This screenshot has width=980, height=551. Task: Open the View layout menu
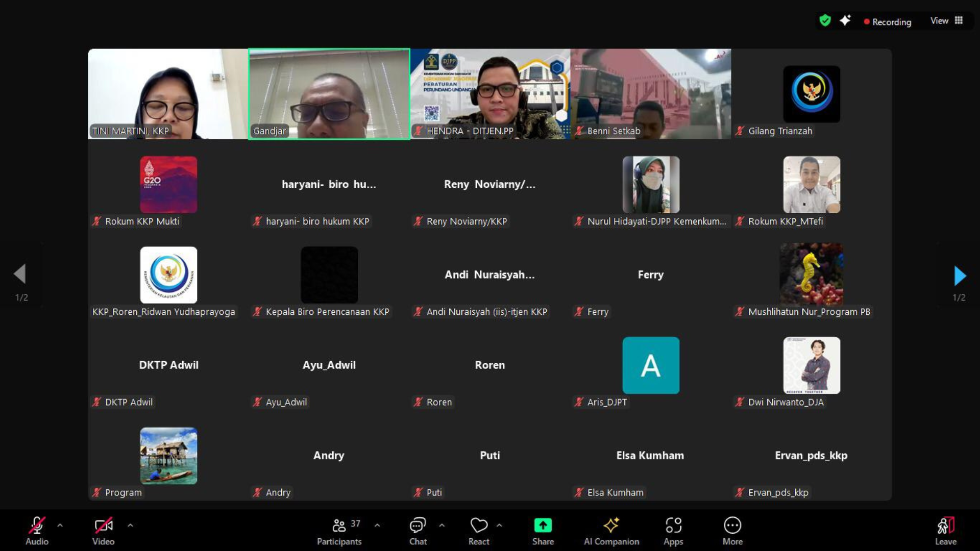[946, 21]
